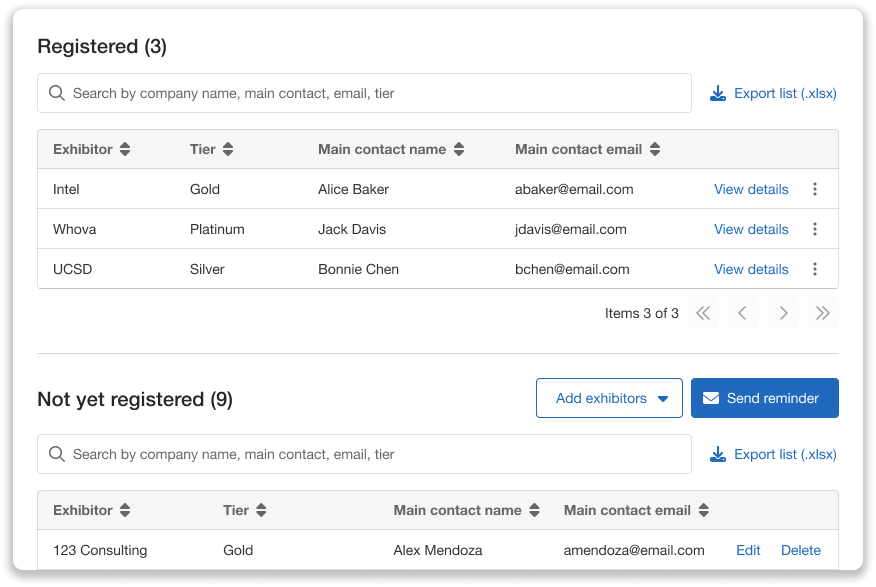Image resolution: width=876 pixels, height=587 pixels.
Task: Open the more options menu for UCSD
Action: coord(815,269)
